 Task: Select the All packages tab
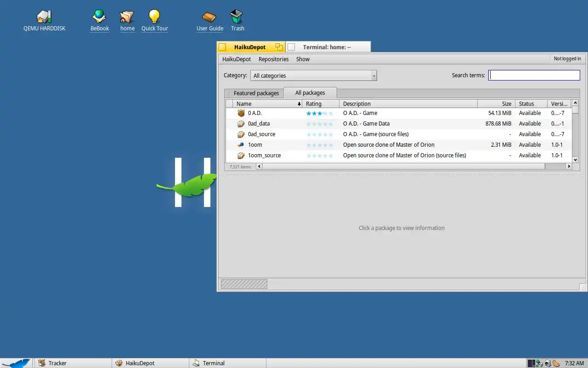pos(310,92)
